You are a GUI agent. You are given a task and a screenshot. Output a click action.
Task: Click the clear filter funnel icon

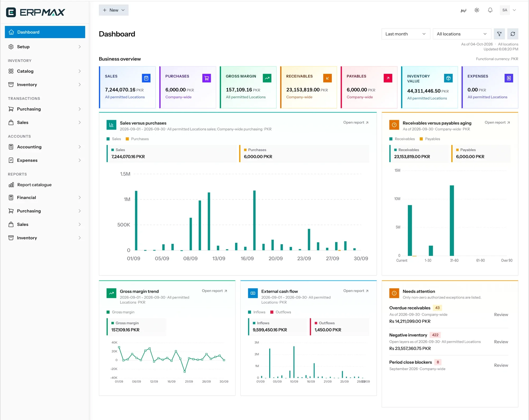click(499, 34)
